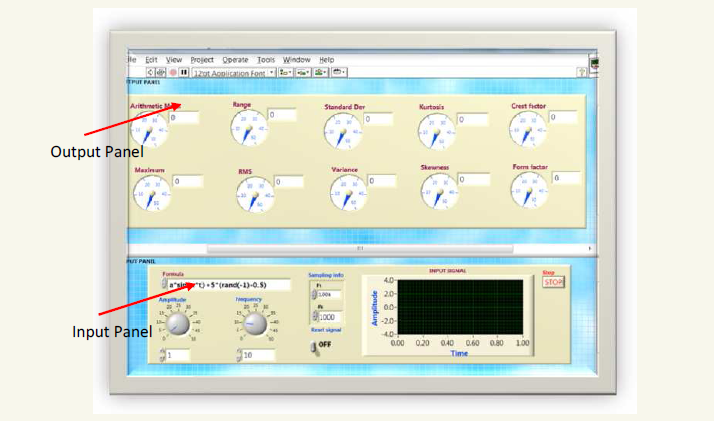Click the Form factor numeric indicator
Screen dimensions: 715x421
(x=566, y=178)
